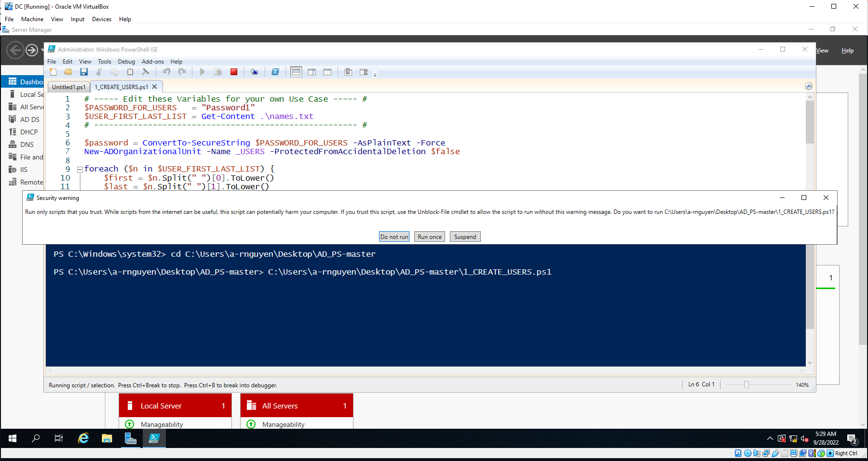Launch PowerShell console via blue toolbar icon

(275, 72)
